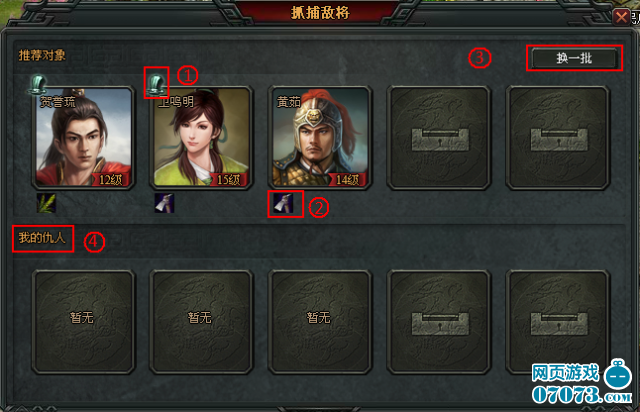Close the 抓捕敌将 window
Viewport: 640px width, 412px height.
pyautogui.click(x=622, y=17)
